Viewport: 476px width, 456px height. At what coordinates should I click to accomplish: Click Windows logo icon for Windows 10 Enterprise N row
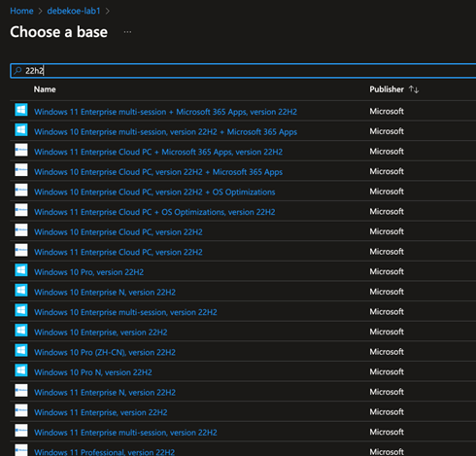point(21,291)
